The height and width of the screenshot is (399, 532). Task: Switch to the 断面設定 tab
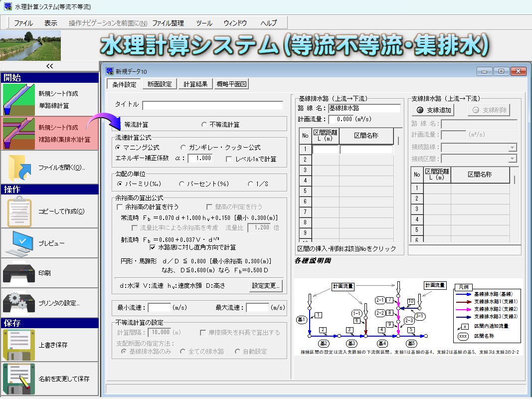[160, 84]
